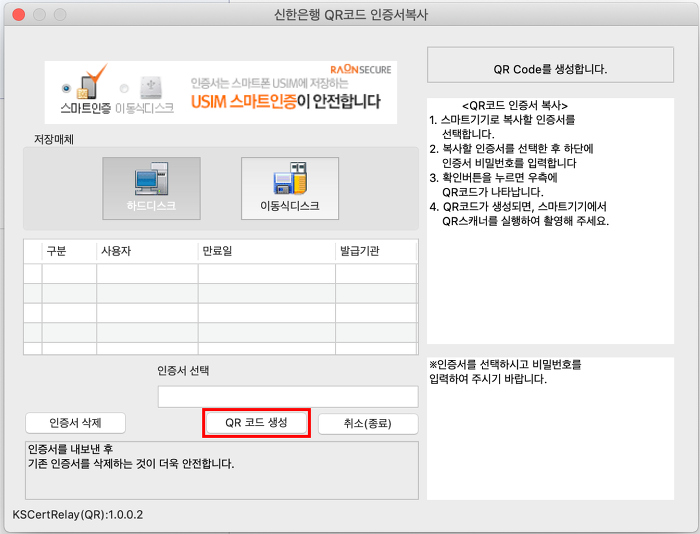Focus the 인증서 선택 password field
The height and width of the screenshot is (534, 700).
[288, 397]
